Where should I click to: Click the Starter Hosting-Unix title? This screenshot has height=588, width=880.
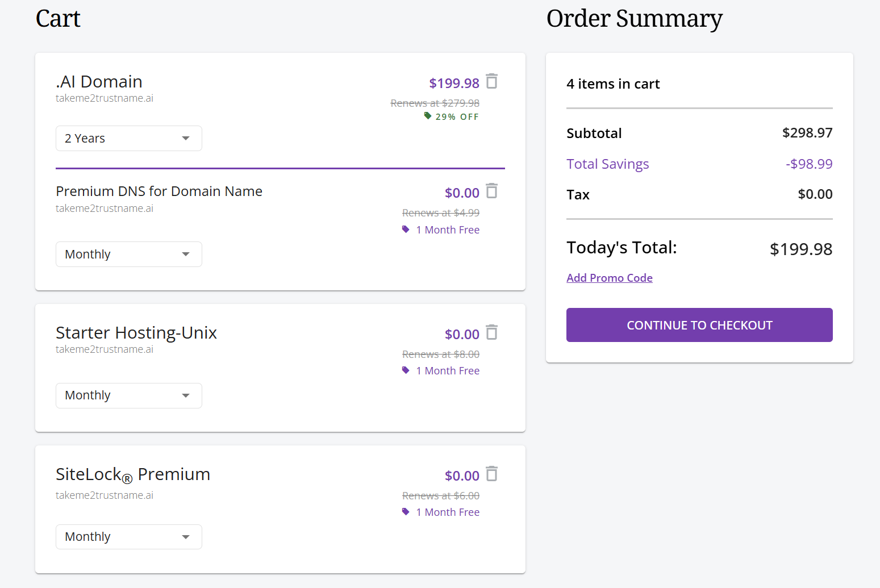pyautogui.click(x=136, y=333)
